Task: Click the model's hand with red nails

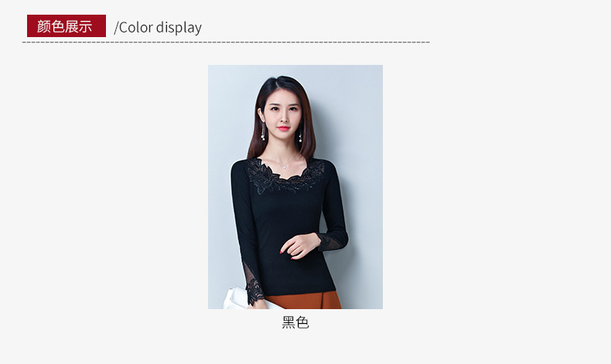Action: coord(298,246)
